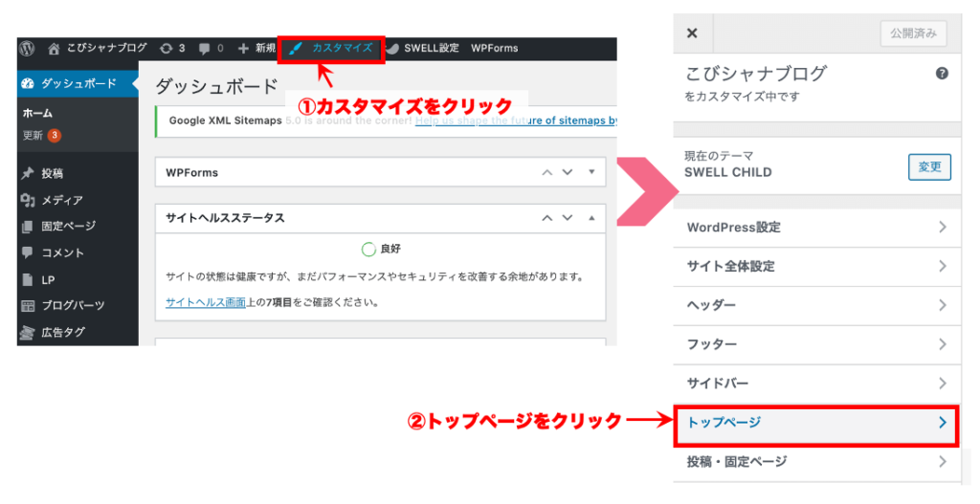
Task: Select メディア in the sidebar menu
Action: pos(62,200)
